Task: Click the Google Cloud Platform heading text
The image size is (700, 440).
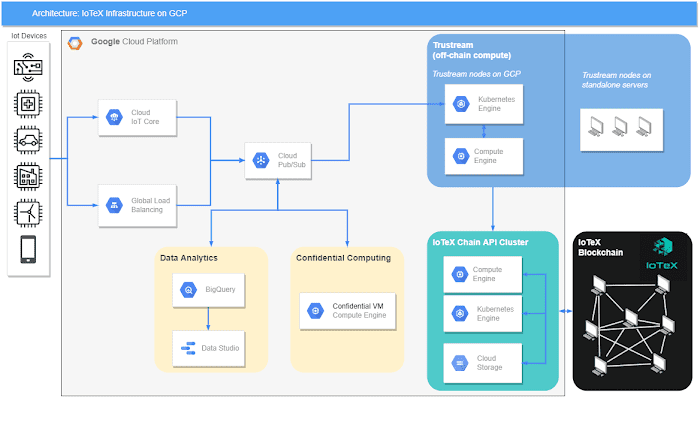Action: 134,42
